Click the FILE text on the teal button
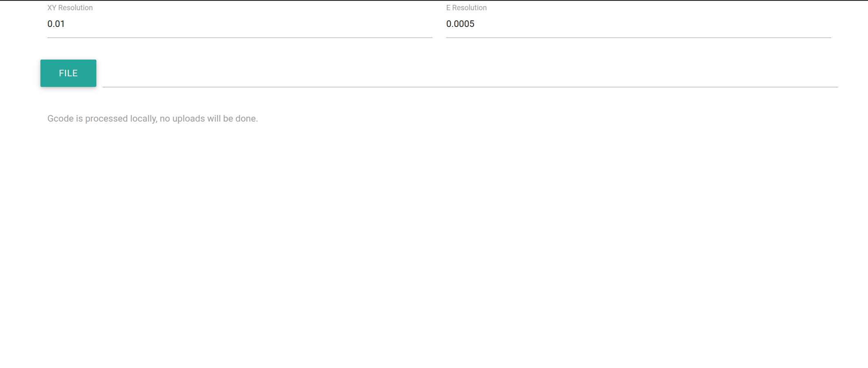The width and height of the screenshot is (868, 368). [68, 73]
